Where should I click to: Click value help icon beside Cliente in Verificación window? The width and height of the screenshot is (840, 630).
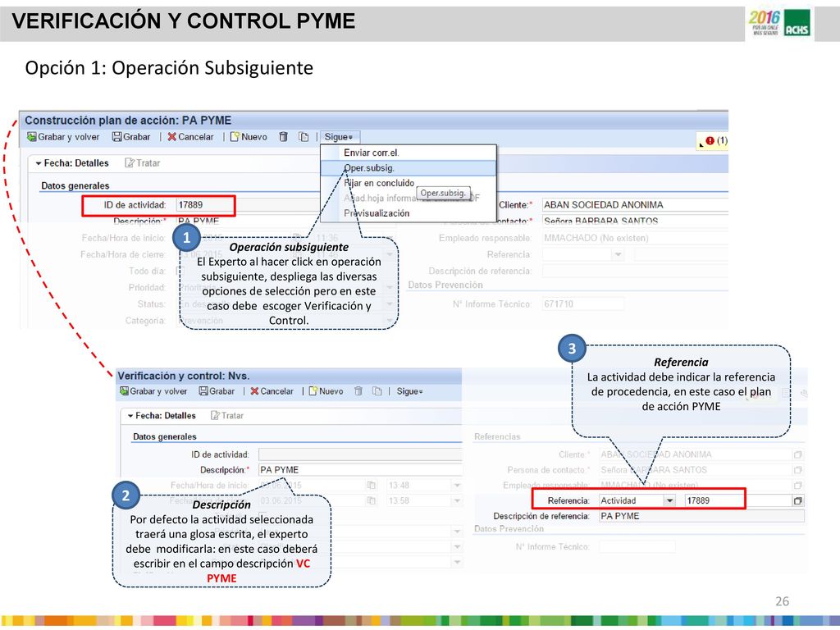pyautogui.click(x=797, y=454)
